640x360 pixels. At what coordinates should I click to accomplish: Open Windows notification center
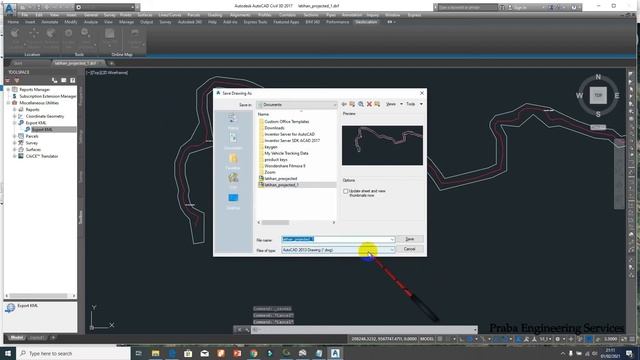click(629, 353)
